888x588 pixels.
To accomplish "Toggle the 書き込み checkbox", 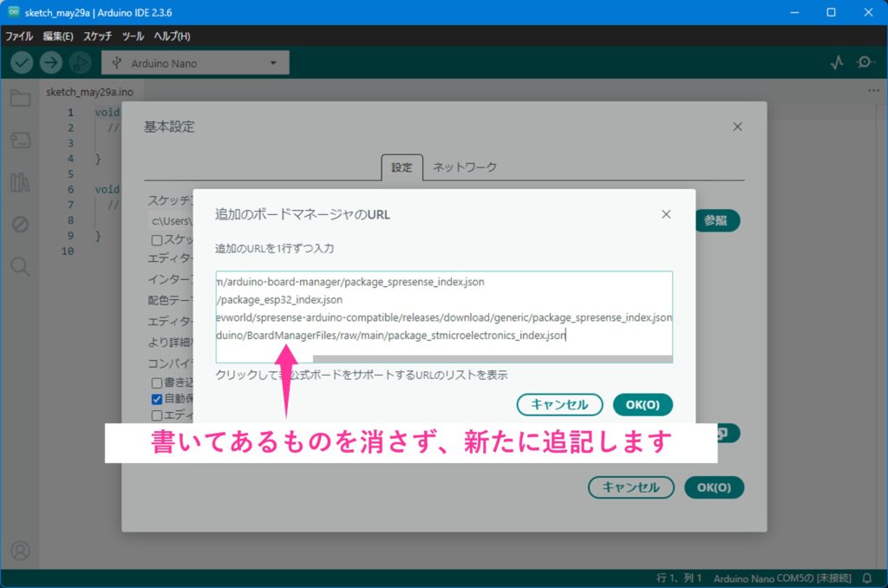I will tap(157, 383).
